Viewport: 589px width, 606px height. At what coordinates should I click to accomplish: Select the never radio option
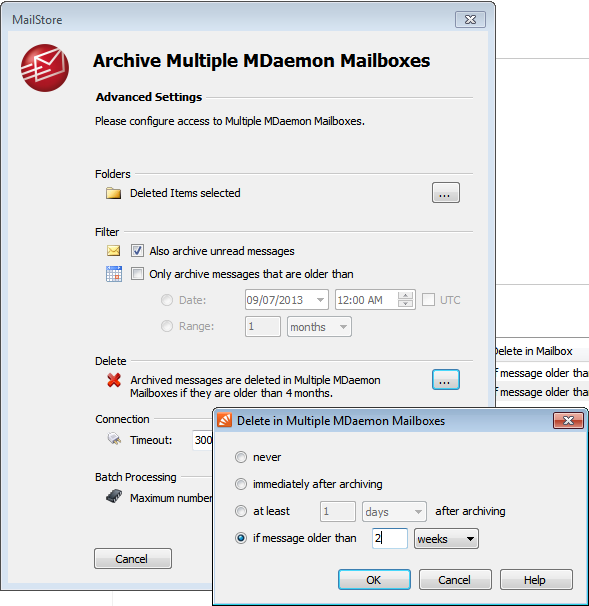tap(241, 457)
